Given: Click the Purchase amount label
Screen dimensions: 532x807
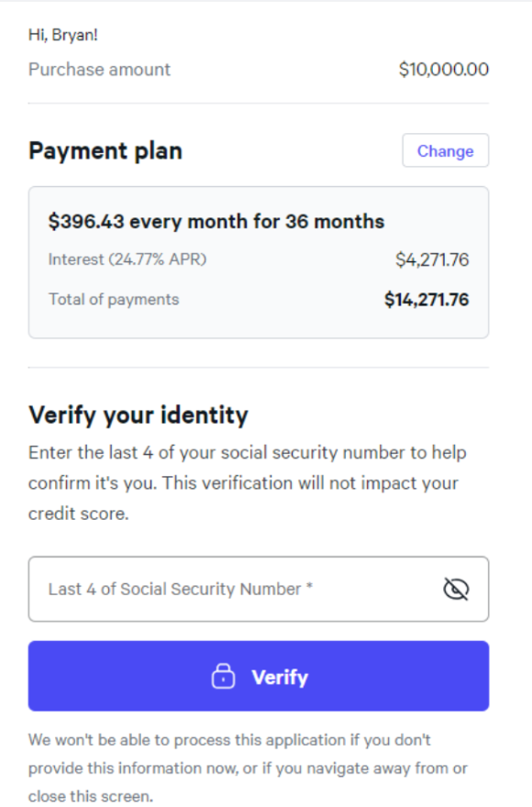Looking at the screenshot, I should pos(99,70).
